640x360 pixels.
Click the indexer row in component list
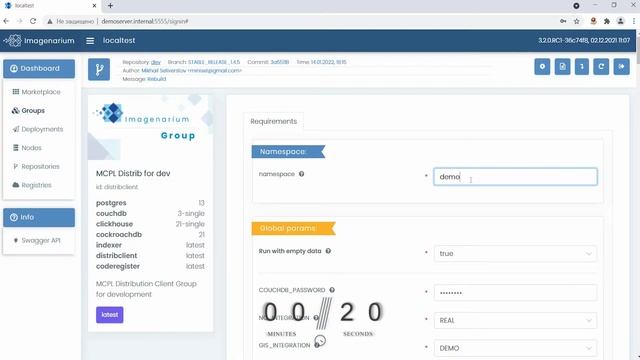[x=150, y=245]
